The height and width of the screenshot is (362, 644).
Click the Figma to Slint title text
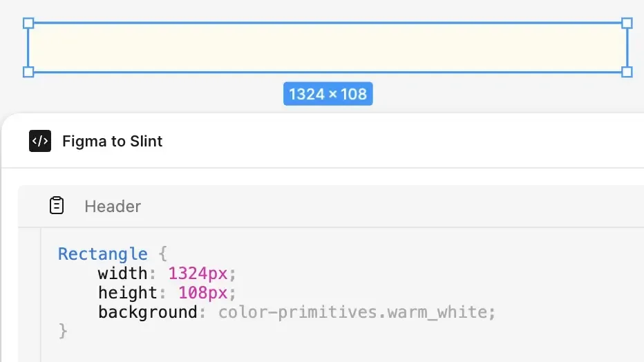coord(112,142)
